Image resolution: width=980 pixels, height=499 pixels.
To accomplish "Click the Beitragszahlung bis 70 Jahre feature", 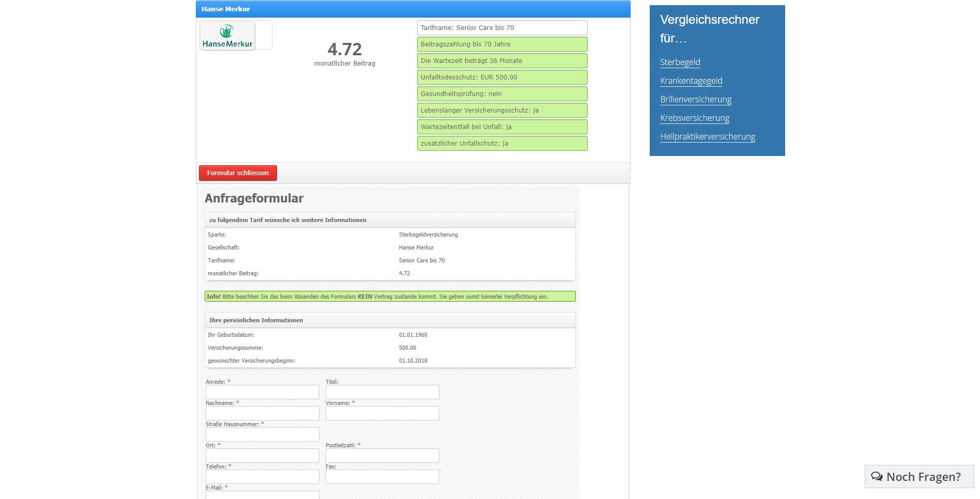I will coord(502,44).
